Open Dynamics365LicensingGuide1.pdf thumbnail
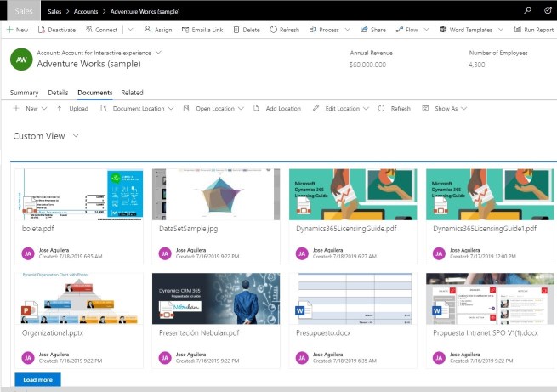The image size is (557, 392). pos(490,195)
